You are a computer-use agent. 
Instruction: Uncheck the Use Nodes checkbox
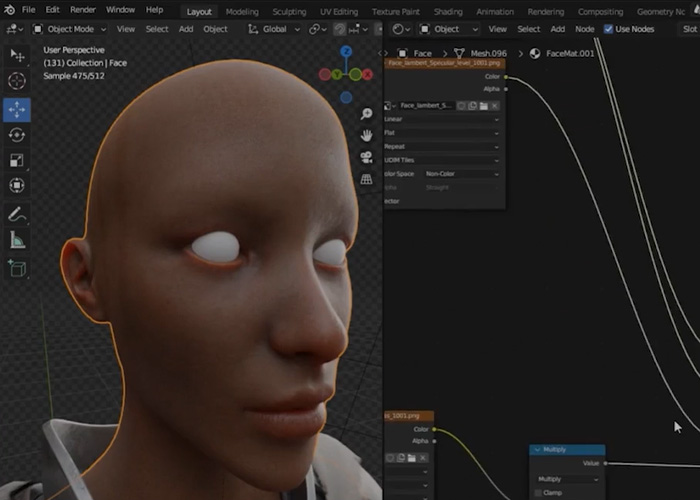tap(609, 29)
